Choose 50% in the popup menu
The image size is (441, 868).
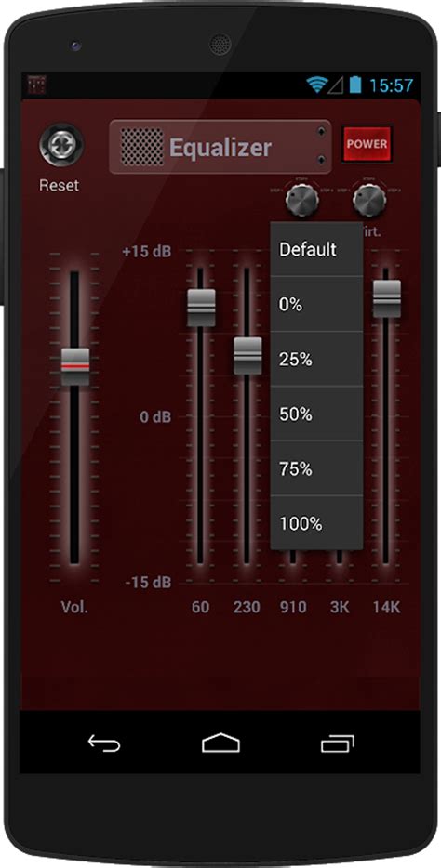coord(317,414)
